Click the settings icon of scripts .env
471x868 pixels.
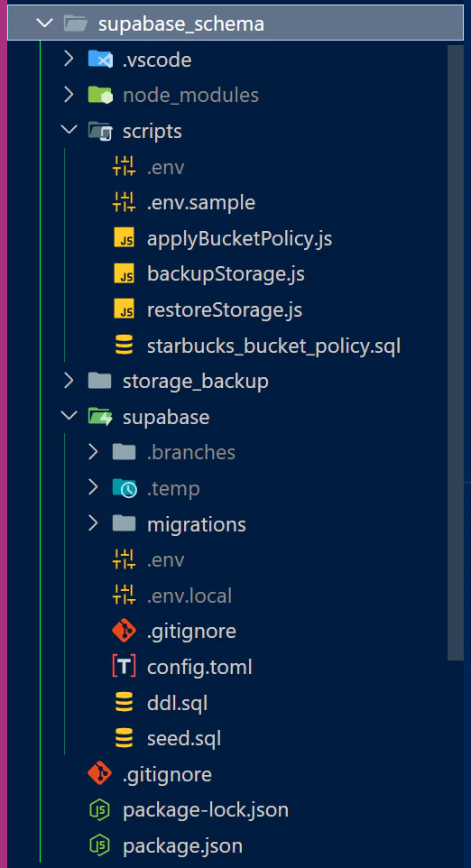pos(124,167)
